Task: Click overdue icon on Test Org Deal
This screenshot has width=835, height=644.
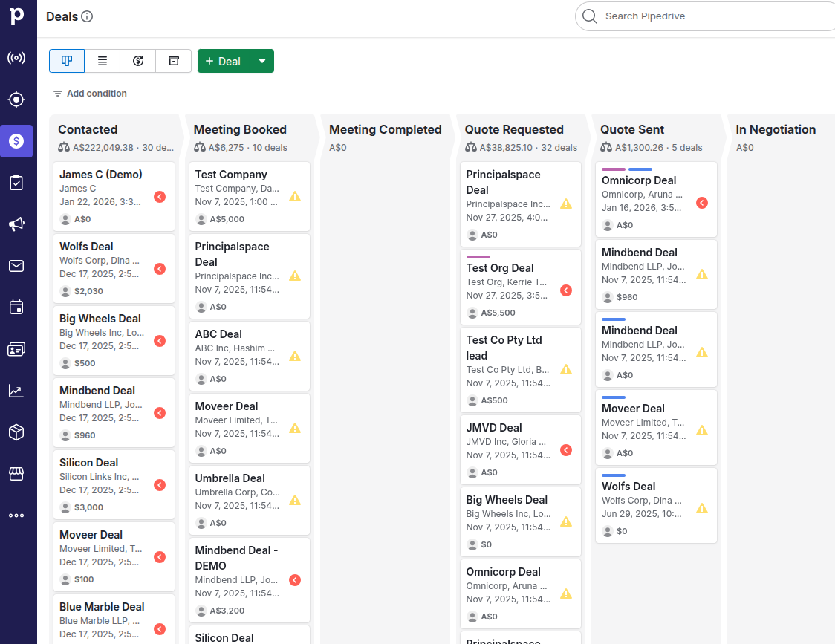Action: pyautogui.click(x=566, y=290)
